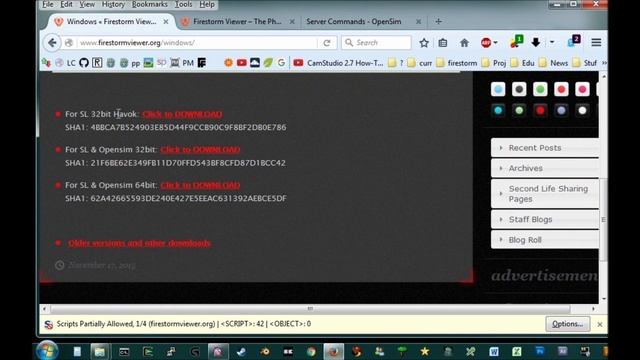Open the Google G bookmark icon
The width and height of the screenshot is (640, 360).
[281, 63]
